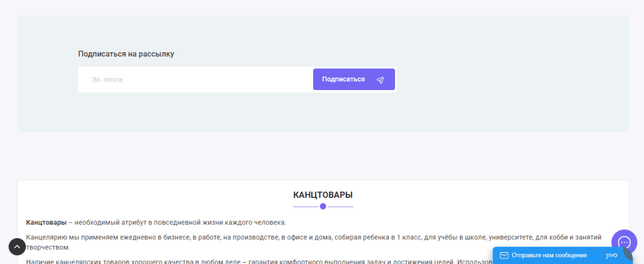
Task: Click the scroll-to-top chevron button
Action: coord(17,246)
